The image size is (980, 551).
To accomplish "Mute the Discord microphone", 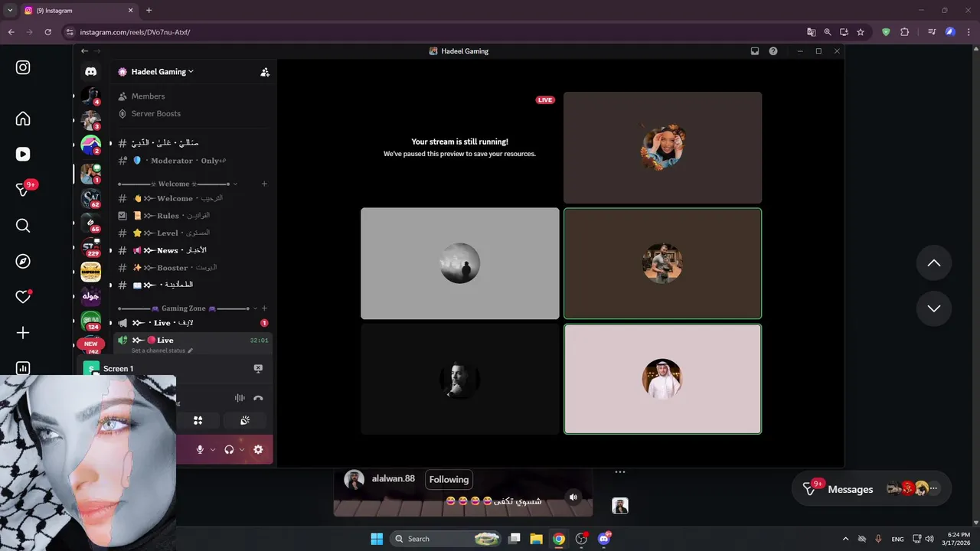I will pyautogui.click(x=200, y=449).
